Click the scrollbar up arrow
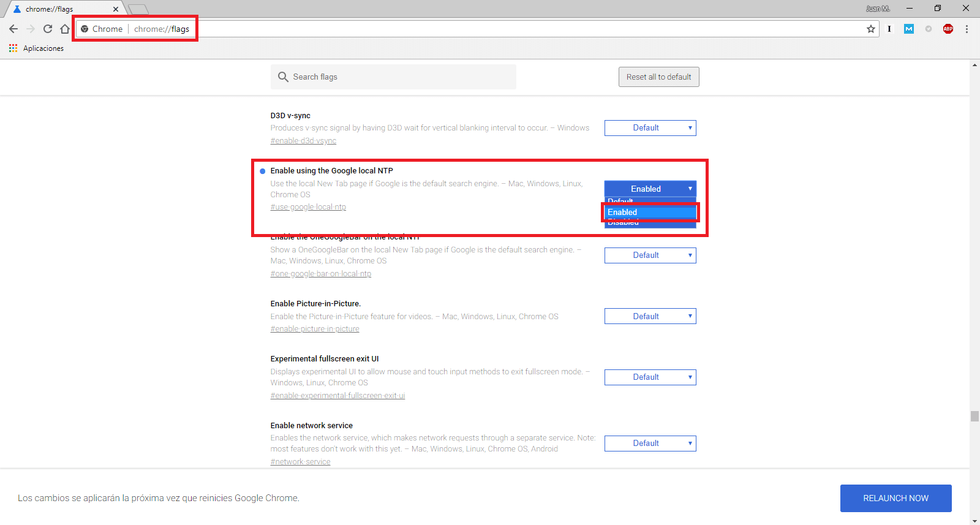 974,64
